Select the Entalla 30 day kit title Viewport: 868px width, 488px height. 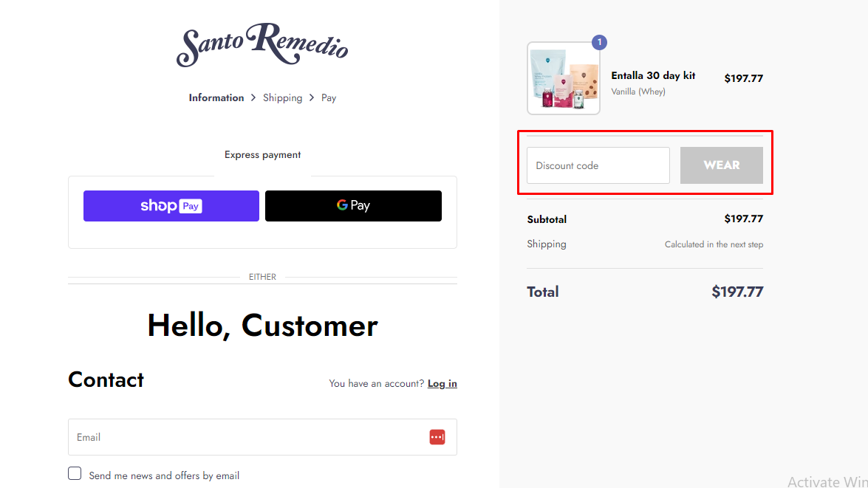click(x=653, y=76)
